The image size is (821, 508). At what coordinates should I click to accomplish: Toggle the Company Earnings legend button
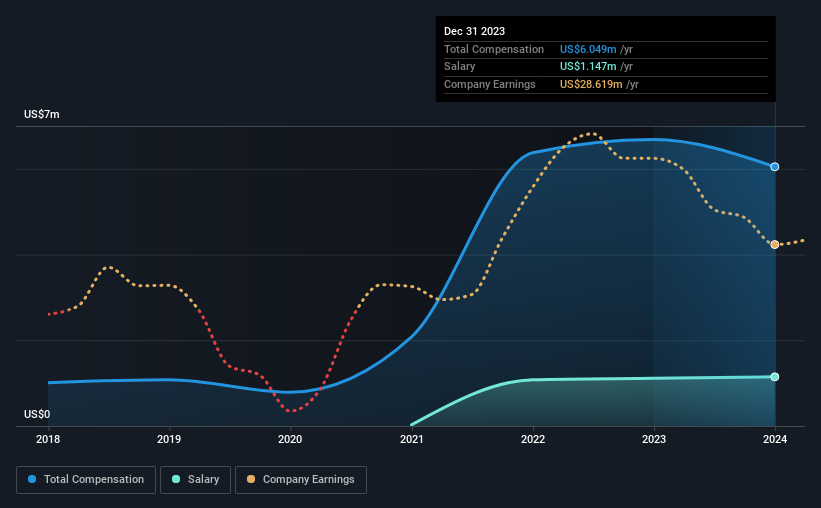[301, 480]
